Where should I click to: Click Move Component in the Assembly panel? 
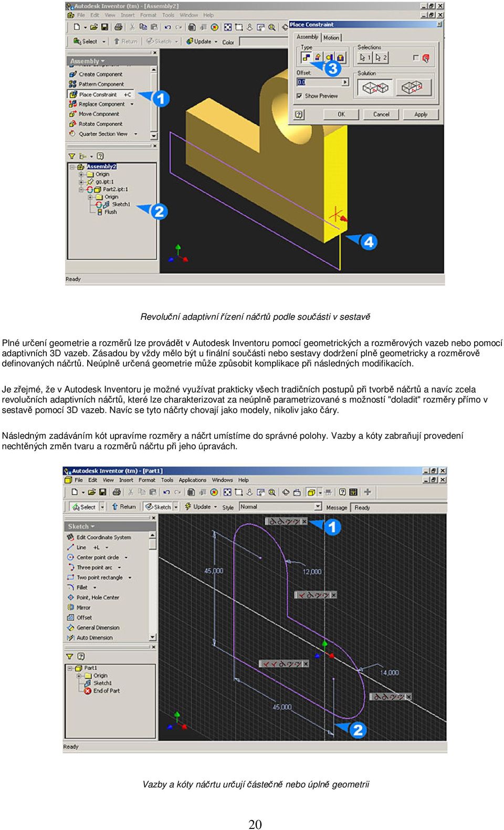[94, 114]
